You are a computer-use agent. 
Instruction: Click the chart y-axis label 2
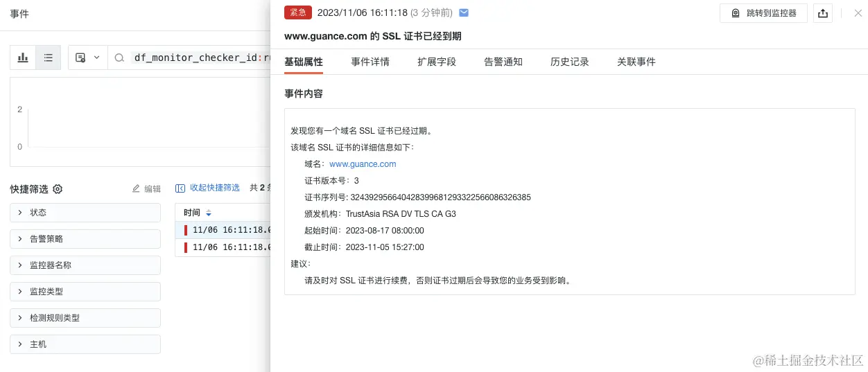click(x=20, y=109)
